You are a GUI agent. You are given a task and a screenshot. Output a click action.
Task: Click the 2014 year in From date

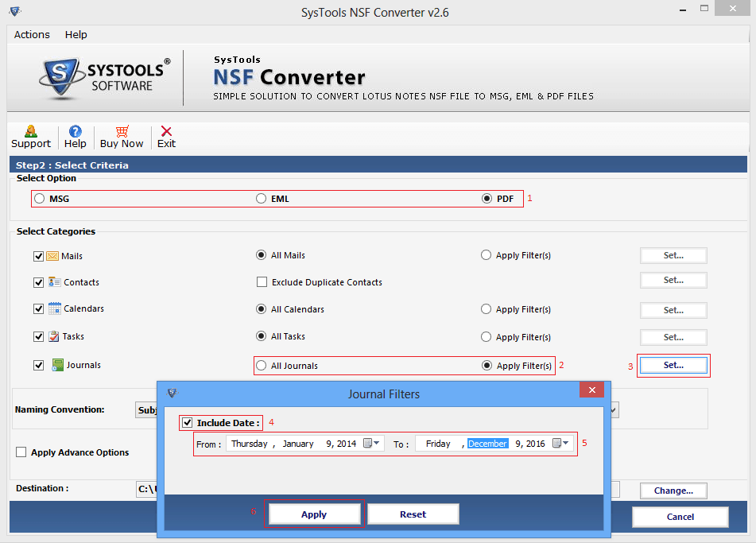347,444
